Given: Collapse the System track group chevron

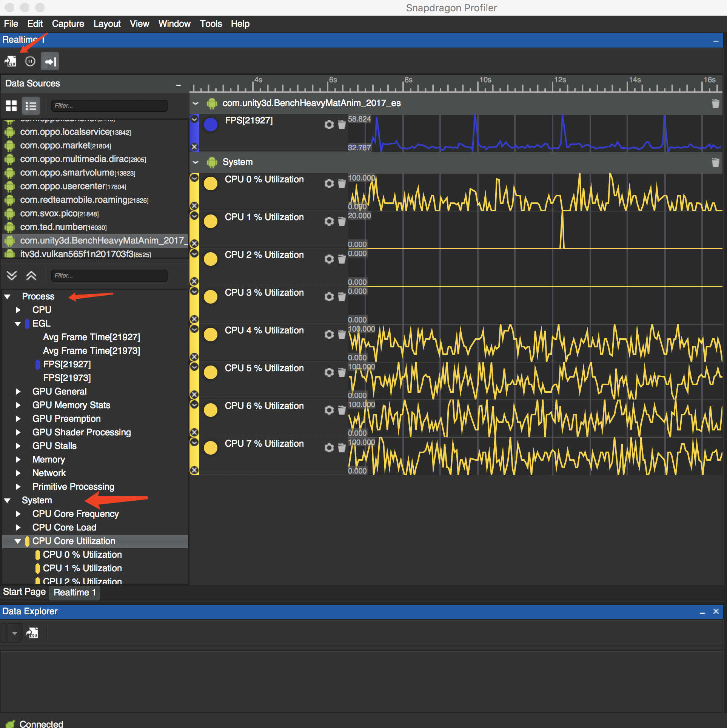Looking at the screenshot, I should tap(196, 162).
